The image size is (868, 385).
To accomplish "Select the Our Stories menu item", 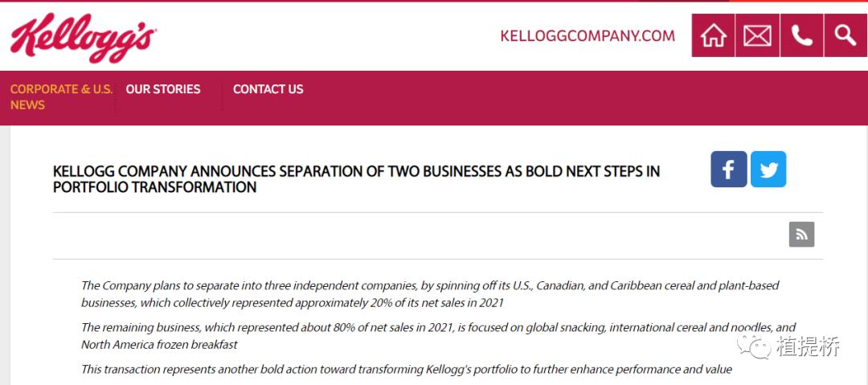I will [x=163, y=89].
